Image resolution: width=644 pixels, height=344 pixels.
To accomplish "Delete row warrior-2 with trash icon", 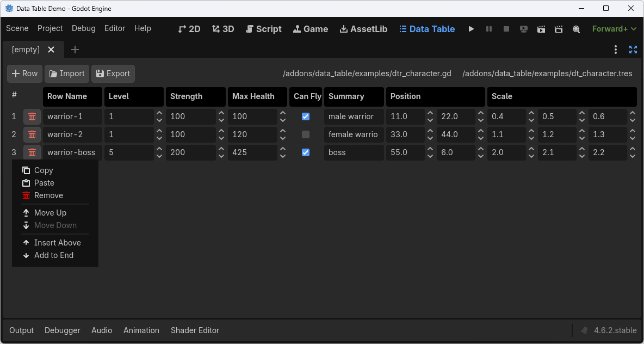I will click(x=32, y=134).
